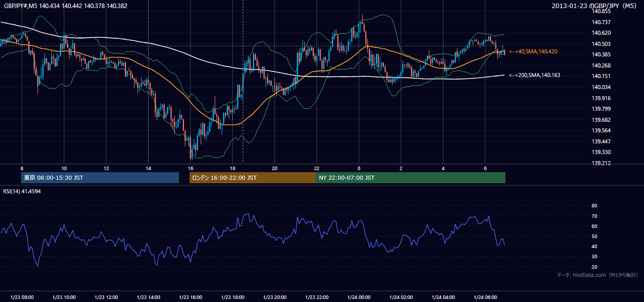
Task: Click hour label 22 on chart axis
Action: [316, 168]
